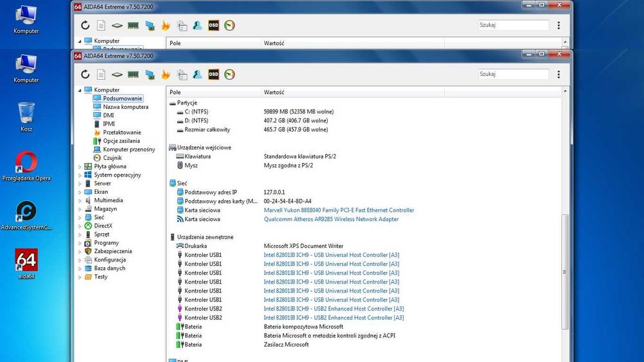Select Nazwa komputera tree item
Viewport: 644px width, 362px height.
[126, 107]
